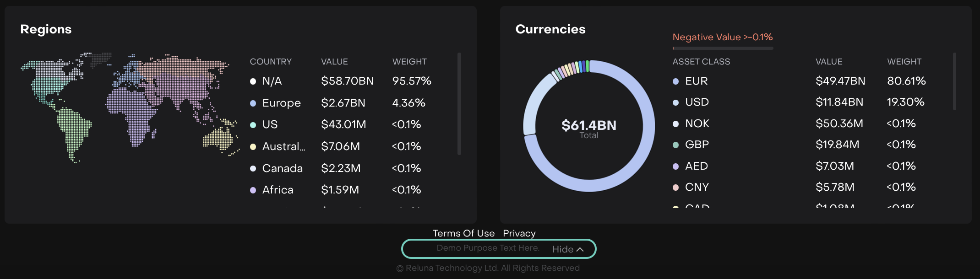Image resolution: width=980 pixels, height=279 pixels.
Task: Click the Canada country entry
Action: coord(282,168)
